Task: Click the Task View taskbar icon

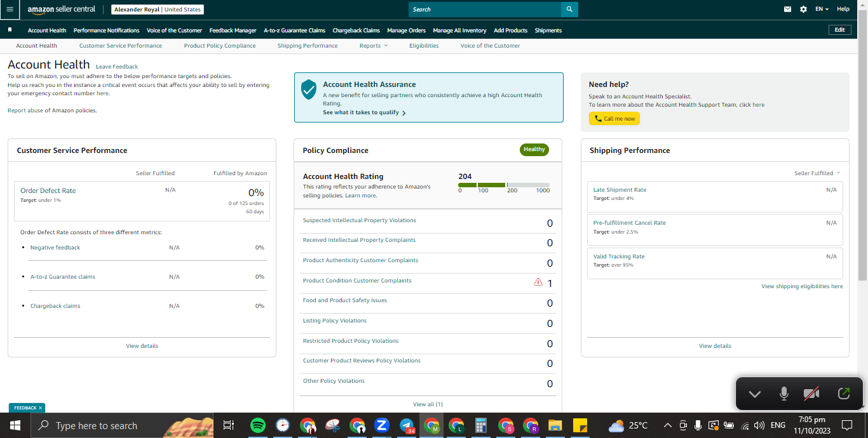Action: pos(229,425)
